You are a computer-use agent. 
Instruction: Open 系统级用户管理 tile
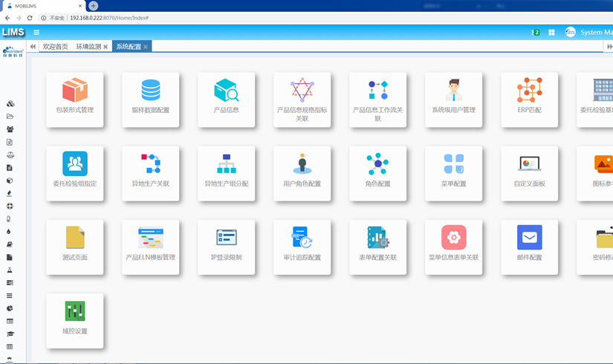[x=453, y=100]
